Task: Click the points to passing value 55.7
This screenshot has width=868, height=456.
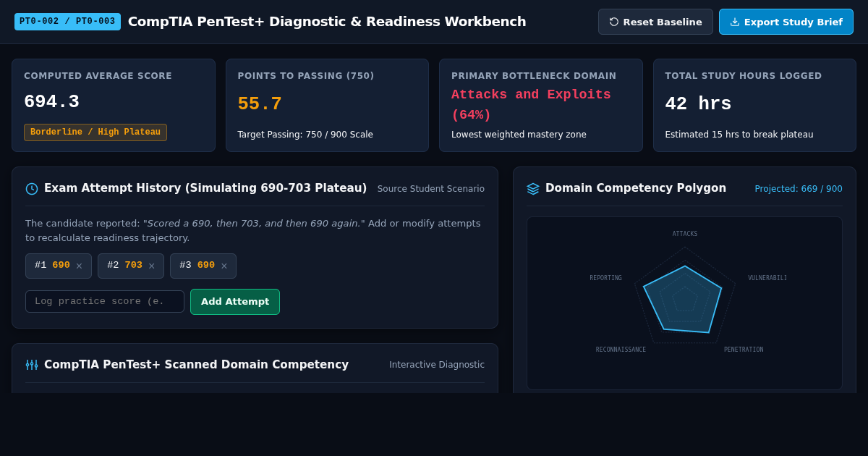Action: pyautogui.click(x=260, y=104)
